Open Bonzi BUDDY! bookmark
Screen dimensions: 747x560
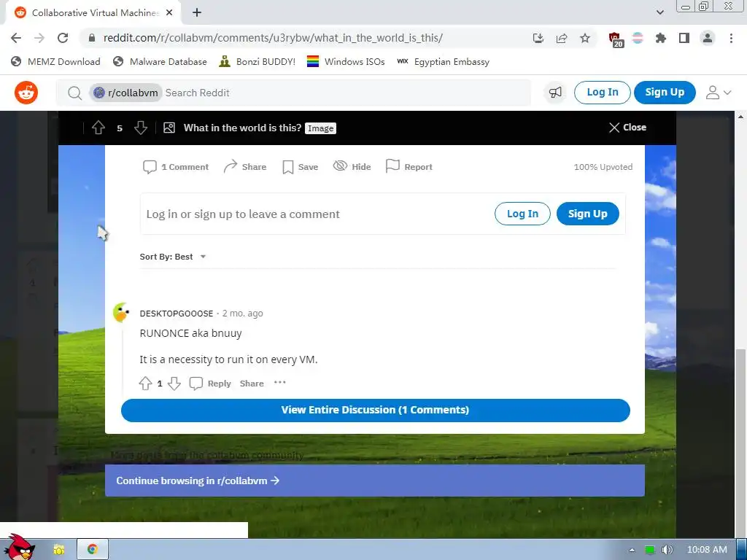click(x=258, y=61)
